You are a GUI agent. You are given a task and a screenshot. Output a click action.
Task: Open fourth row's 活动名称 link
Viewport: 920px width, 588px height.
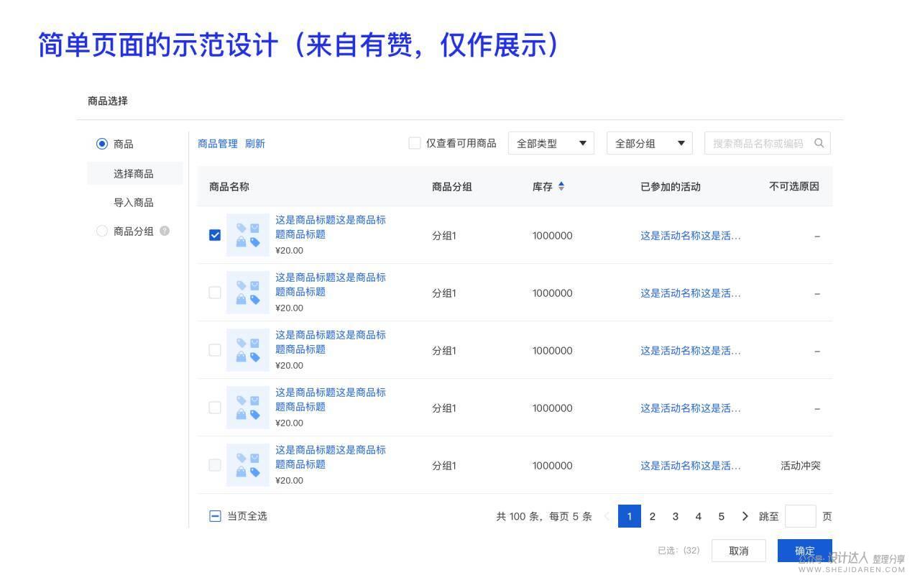pyautogui.click(x=691, y=408)
